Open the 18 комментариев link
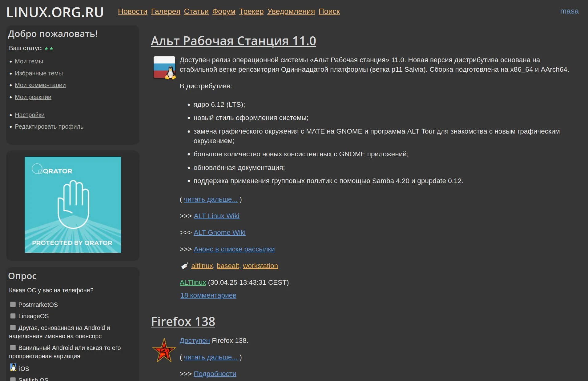588x381 pixels. pos(208,295)
